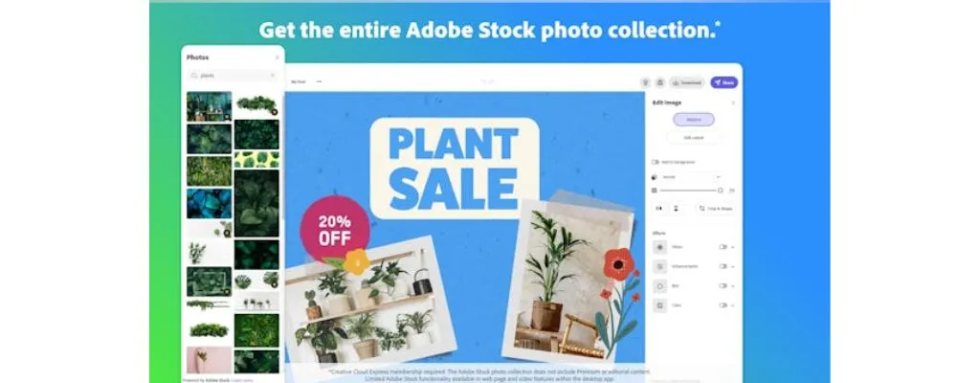Click the flip vertical icon in Edit Image
The height and width of the screenshot is (383, 980).
tap(678, 209)
